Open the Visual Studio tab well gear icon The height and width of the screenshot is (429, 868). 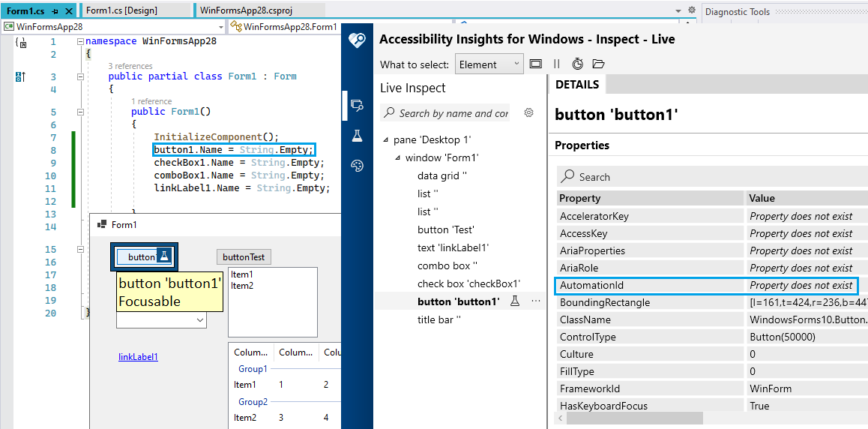coord(691,10)
